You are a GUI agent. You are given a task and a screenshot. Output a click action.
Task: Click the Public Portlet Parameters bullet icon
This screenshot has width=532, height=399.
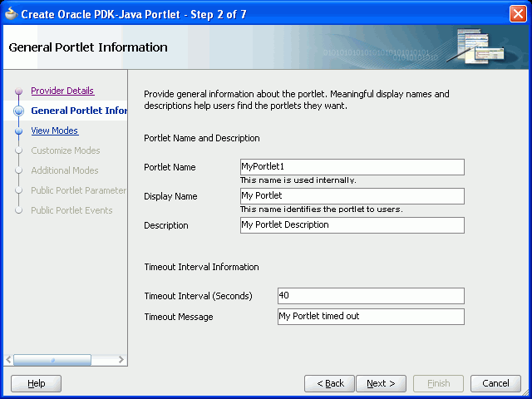click(x=18, y=190)
